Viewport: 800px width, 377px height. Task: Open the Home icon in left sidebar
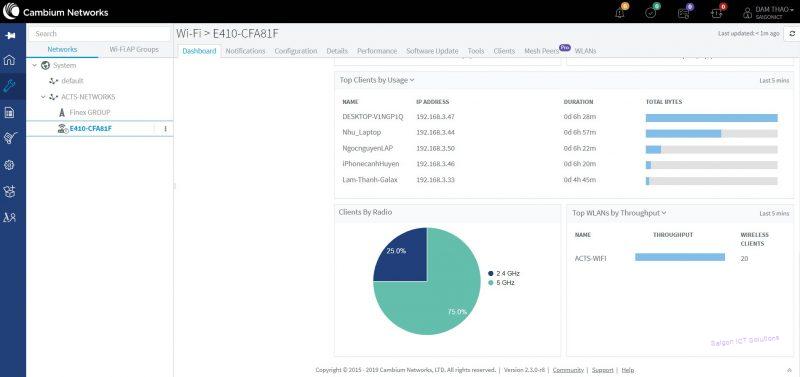point(9,60)
